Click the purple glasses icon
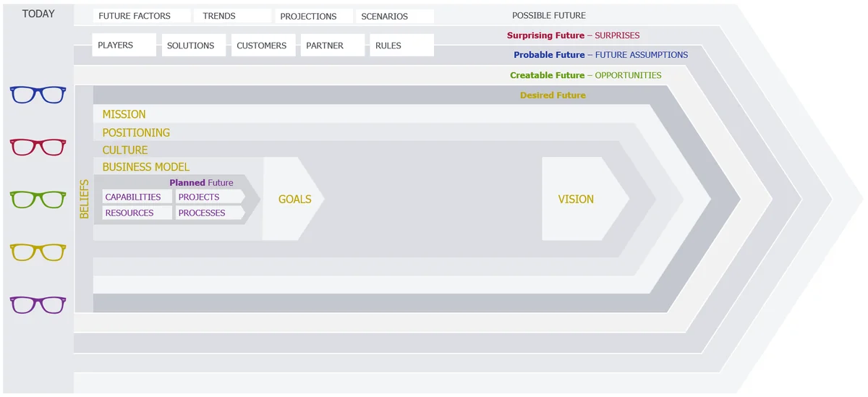Image resolution: width=868 pixels, height=397 pixels. tap(38, 304)
